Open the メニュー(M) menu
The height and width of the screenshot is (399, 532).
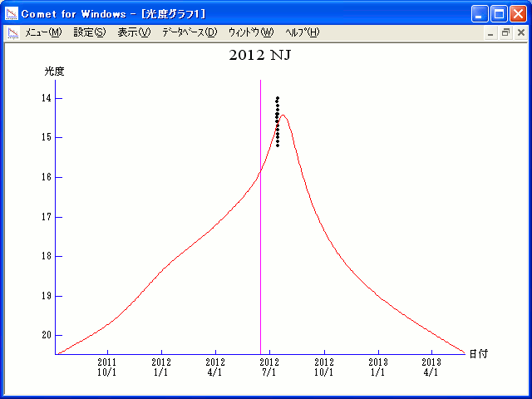(43, 32)
